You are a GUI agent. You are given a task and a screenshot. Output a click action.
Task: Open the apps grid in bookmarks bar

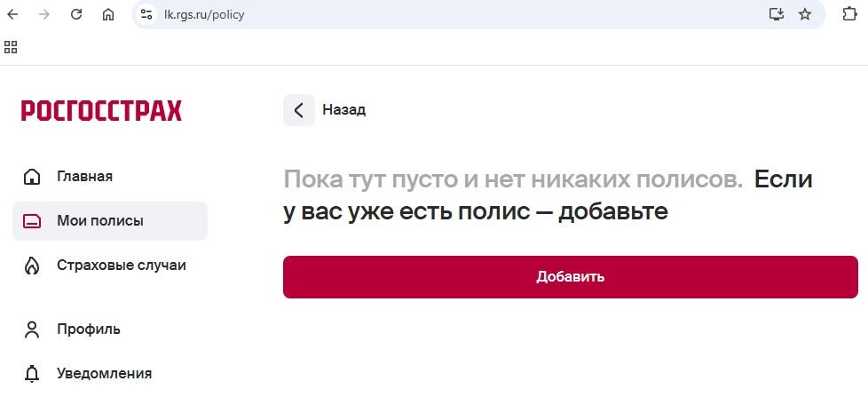pyautogui.click(x=12, y=46)
